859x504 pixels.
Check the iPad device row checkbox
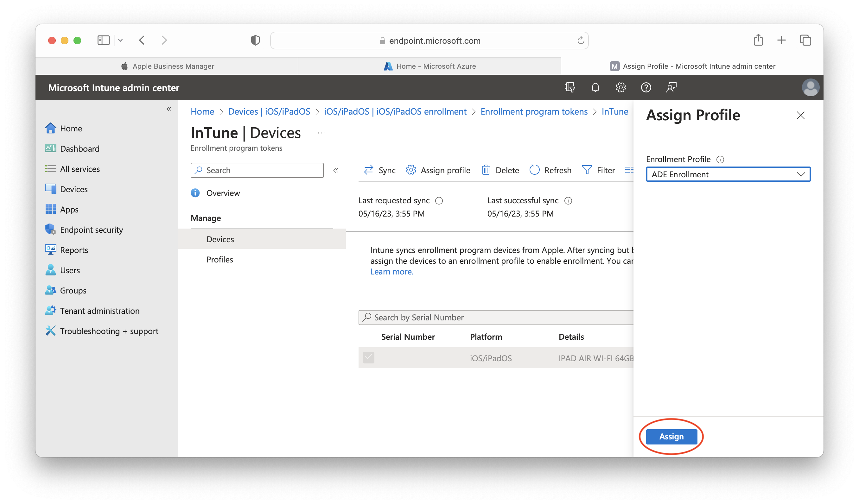(x=368, y=358)
